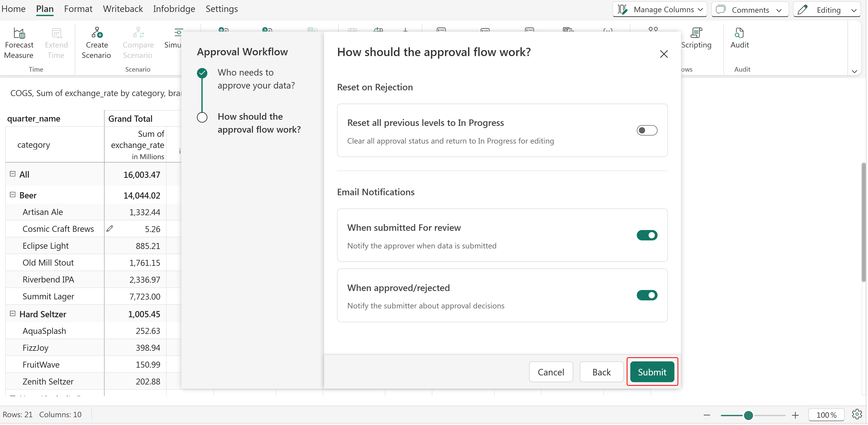Click the pencil icon beside Cosmic Craft Brews
Image resolution: width=868 pixels, height=425 pixels.
[110, 228]
